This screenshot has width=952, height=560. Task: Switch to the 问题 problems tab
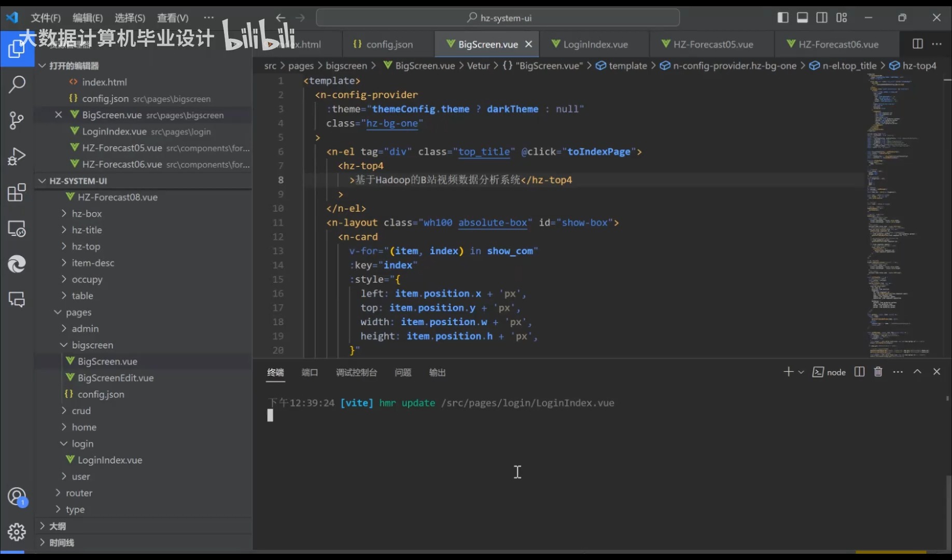(x=403, y=372)
